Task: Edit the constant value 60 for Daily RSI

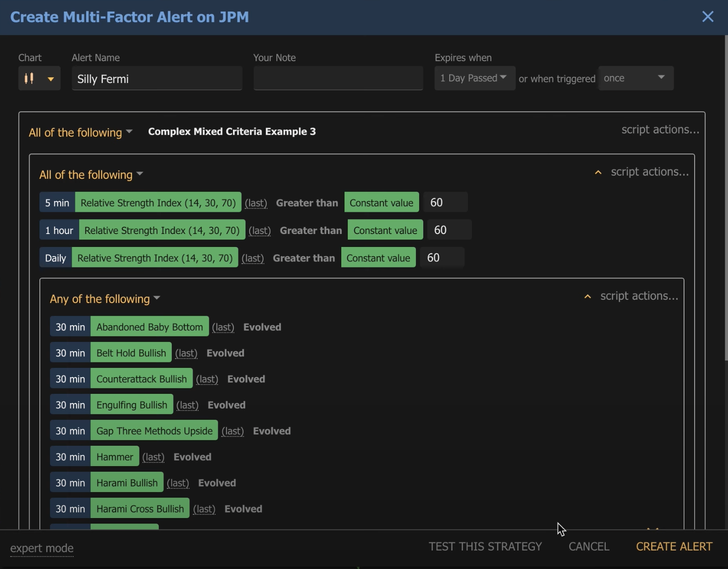Action: click(x=442, y=258)
